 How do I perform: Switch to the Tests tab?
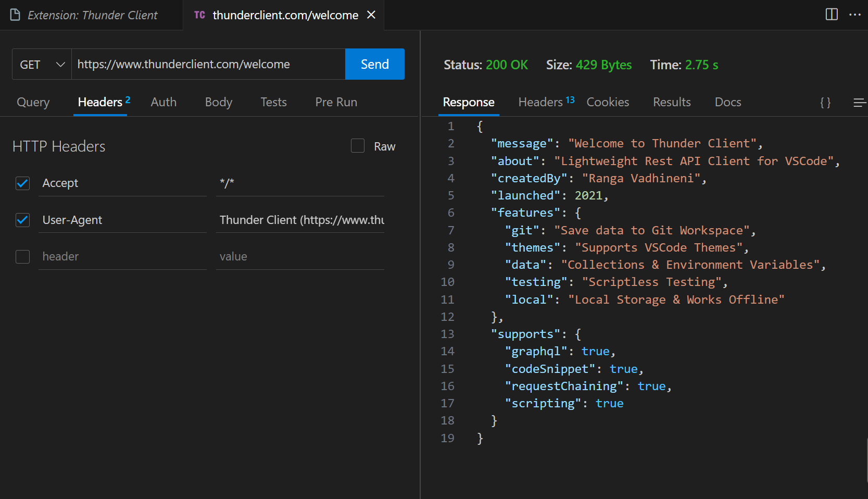274,102
